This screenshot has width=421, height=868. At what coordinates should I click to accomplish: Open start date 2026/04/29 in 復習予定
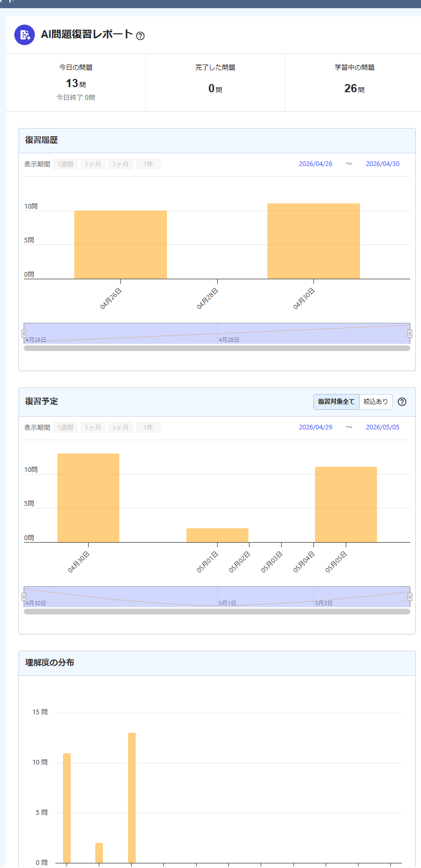pyautogui.click(x=315, y=427)
